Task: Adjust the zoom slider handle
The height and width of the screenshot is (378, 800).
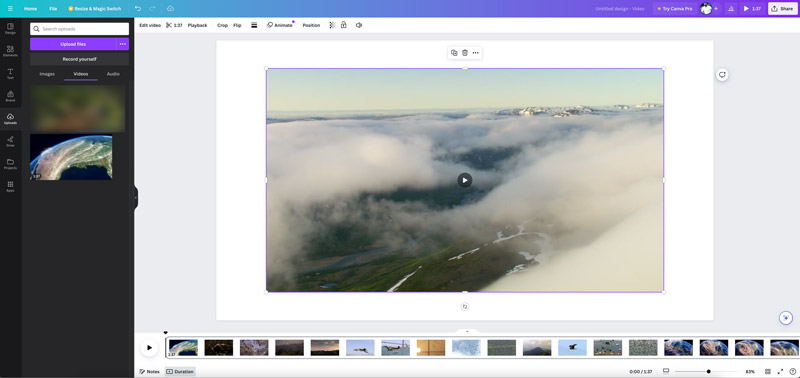Action: [709, 371]
